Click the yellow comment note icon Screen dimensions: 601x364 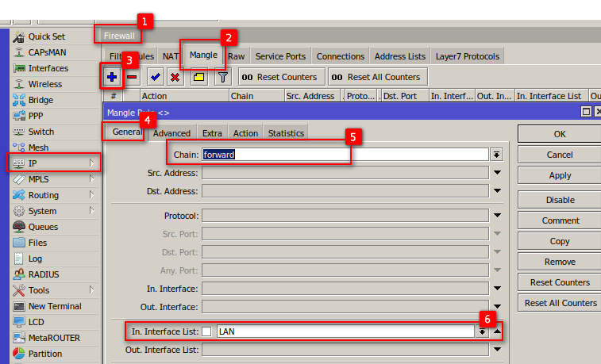pyautogui.click(x=198, y=77)
